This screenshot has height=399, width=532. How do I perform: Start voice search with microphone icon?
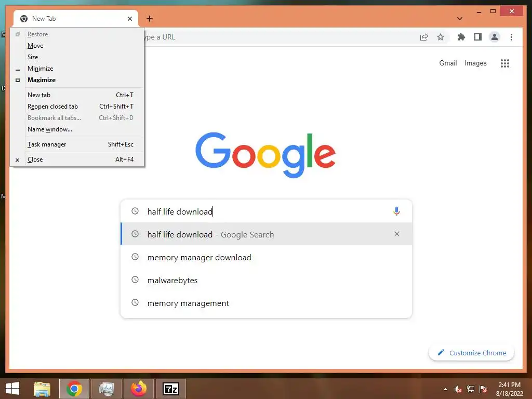coord(396,211)
